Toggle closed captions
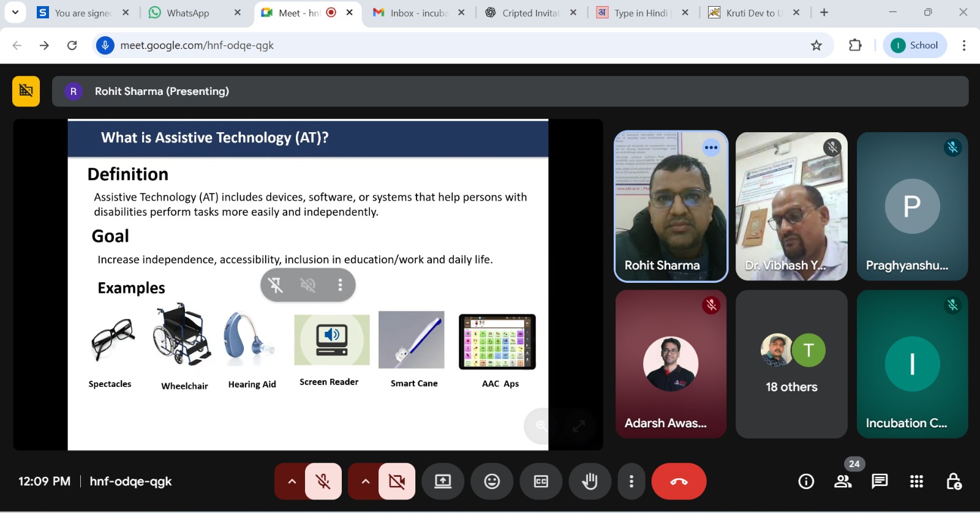 coord(541,482)
